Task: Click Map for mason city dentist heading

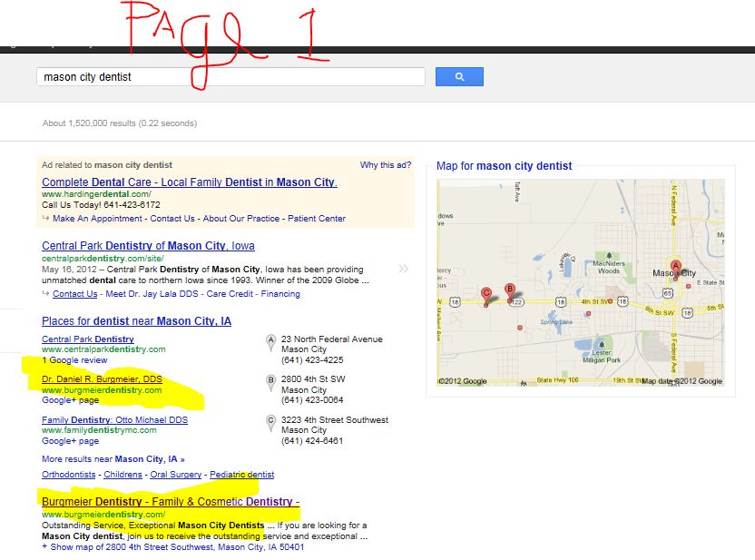Action: pyautogui.click(x=505, y=166)
